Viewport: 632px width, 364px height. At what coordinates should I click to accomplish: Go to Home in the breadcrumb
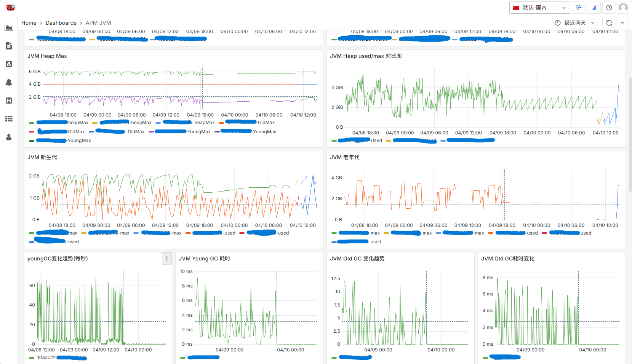(29, 23)
